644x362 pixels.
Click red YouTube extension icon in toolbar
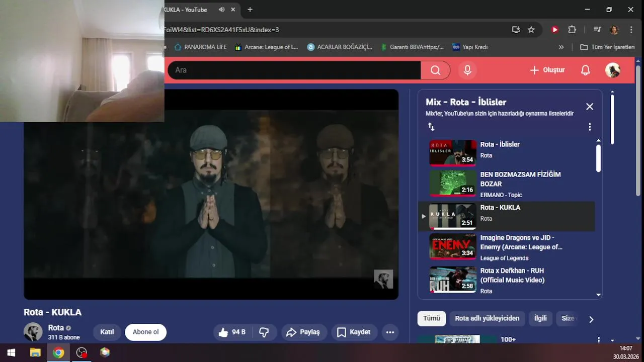[555, 30]
